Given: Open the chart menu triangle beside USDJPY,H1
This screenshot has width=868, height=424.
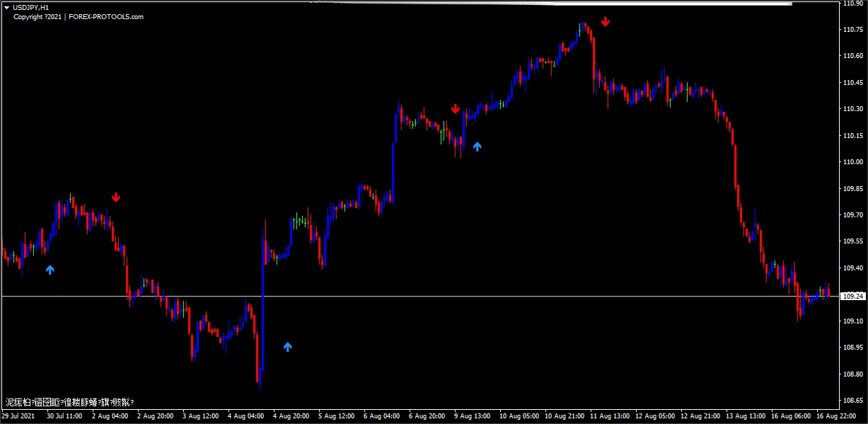Looking at the screenshot, I should 6,7.
